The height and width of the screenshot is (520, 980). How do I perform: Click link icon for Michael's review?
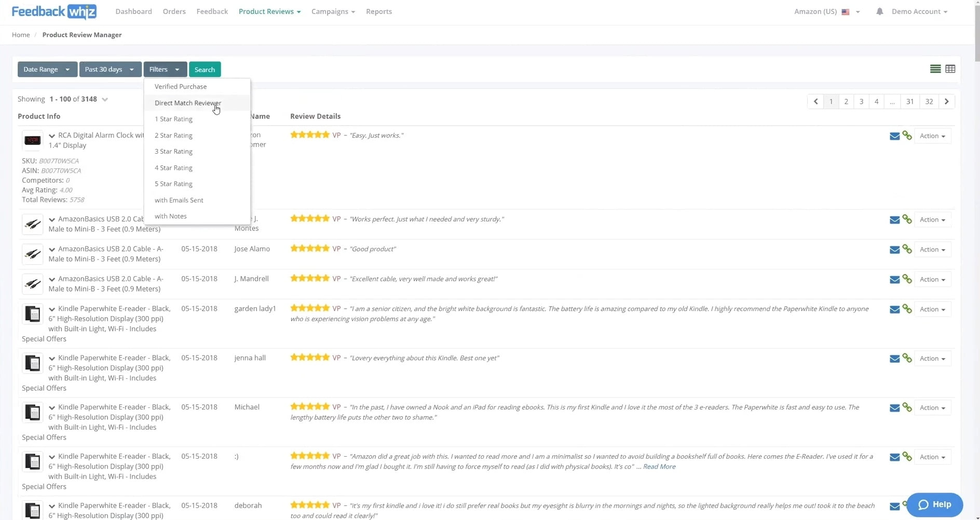tap(907, 407)
